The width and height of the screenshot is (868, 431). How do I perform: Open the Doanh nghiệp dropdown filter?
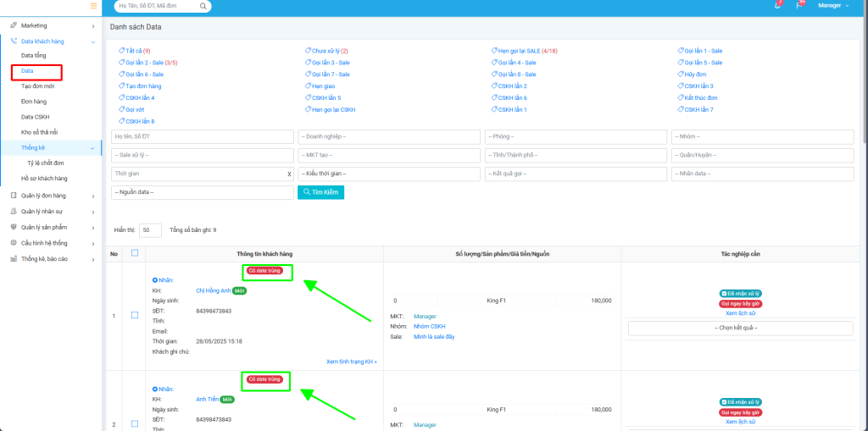[388, 137]
